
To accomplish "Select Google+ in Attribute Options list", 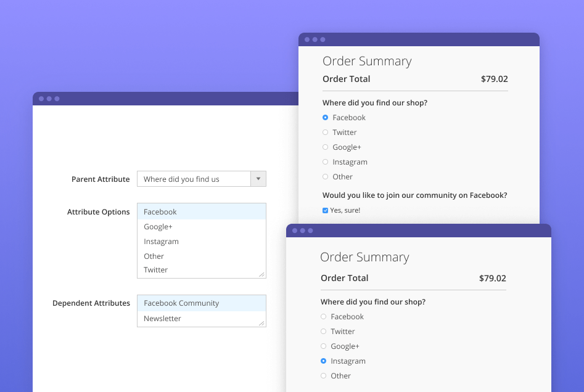I will [202, 227].
